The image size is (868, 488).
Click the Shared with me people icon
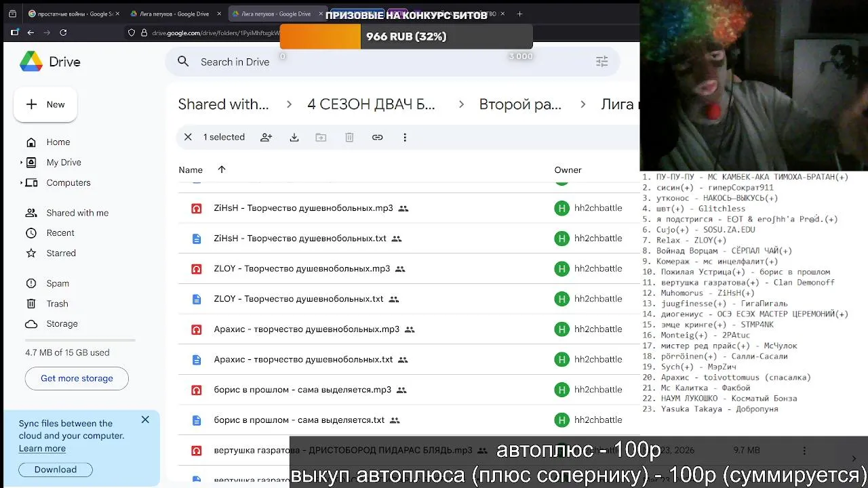pyautogui.click(x=31, y=213)
